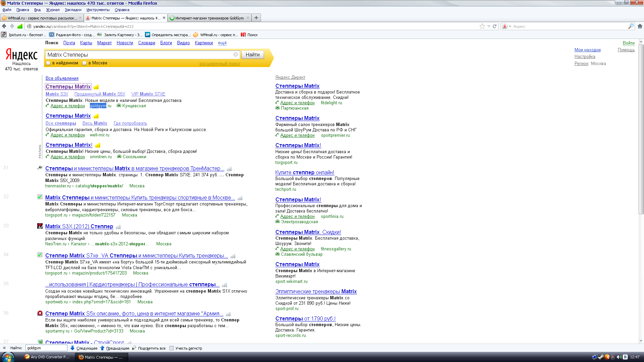This screenshot has width=644, height=362.
Task: Switch to Any DVD Converter in taskbar
Action: click(x=47, y=357)
